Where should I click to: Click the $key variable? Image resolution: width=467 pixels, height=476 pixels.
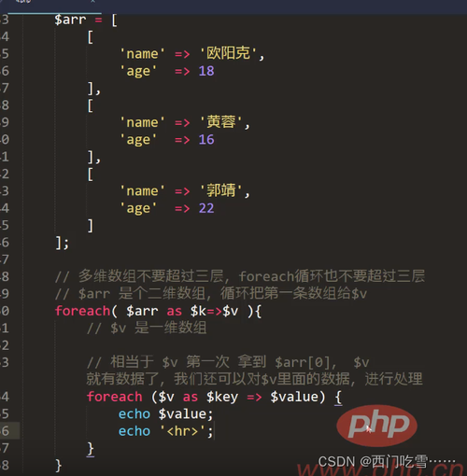(222, 398)
